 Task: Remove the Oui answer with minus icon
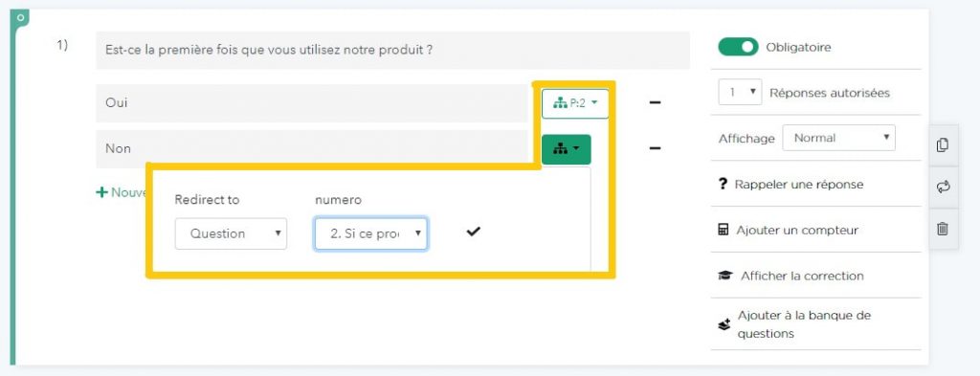pos(655,102)
